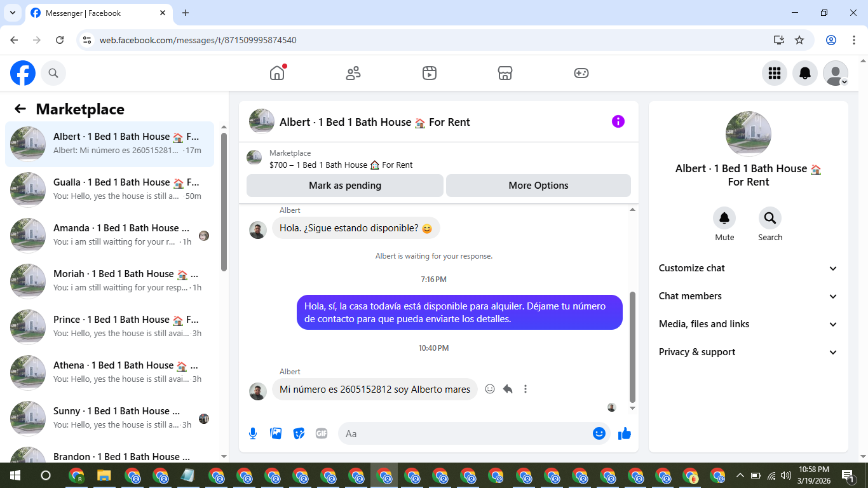Image resolution: width=868 pixels, height=488 pixels.
Task: Open the Gaming controller icon
Action: point(581,73)
